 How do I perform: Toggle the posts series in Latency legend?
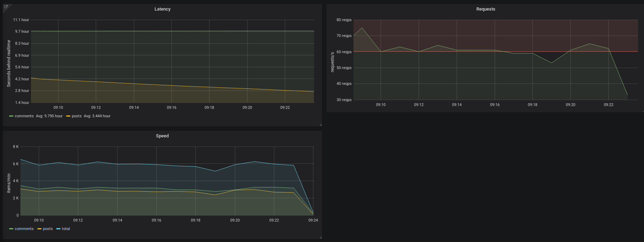(76, 116)
